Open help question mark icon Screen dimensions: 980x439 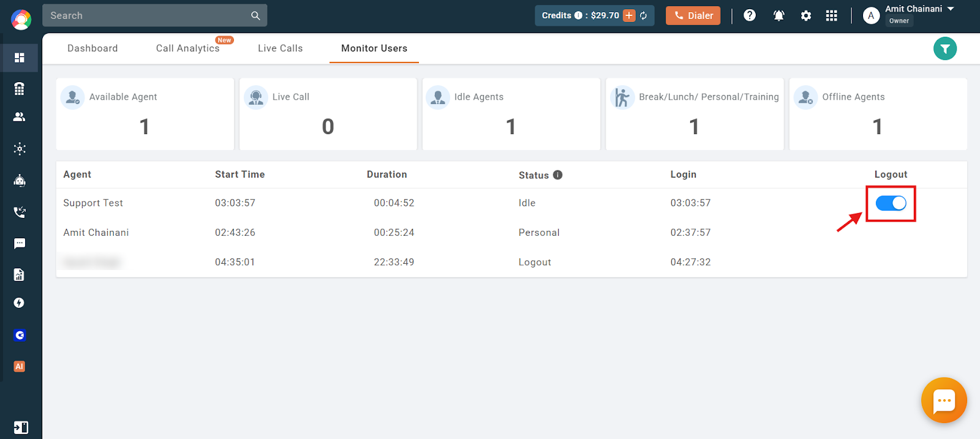point(750,15)
